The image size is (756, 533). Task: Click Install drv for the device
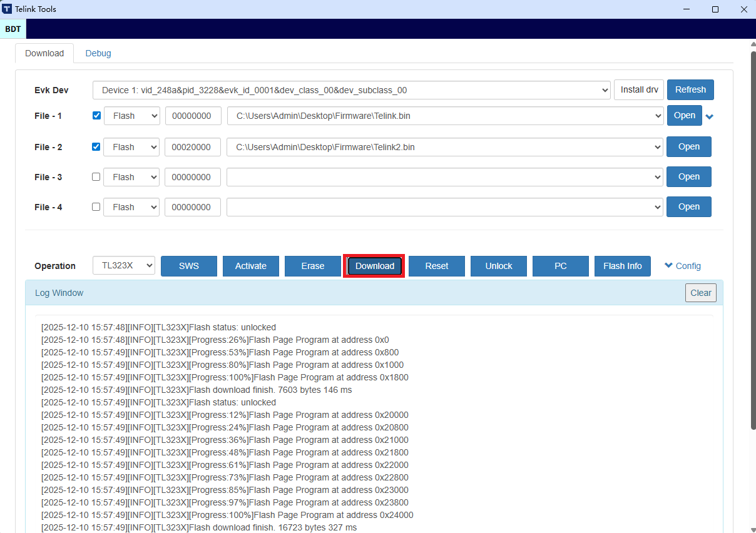638,89
